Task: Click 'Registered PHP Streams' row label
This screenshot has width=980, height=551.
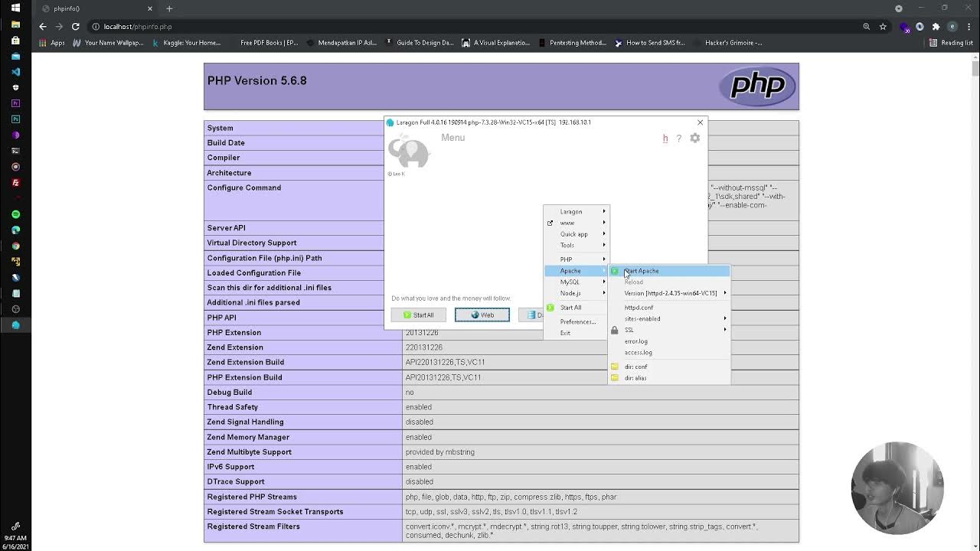Action: 252,497
